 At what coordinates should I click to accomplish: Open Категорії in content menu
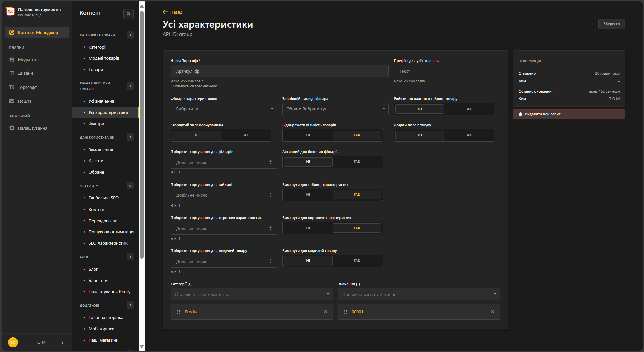pos(97,47)
